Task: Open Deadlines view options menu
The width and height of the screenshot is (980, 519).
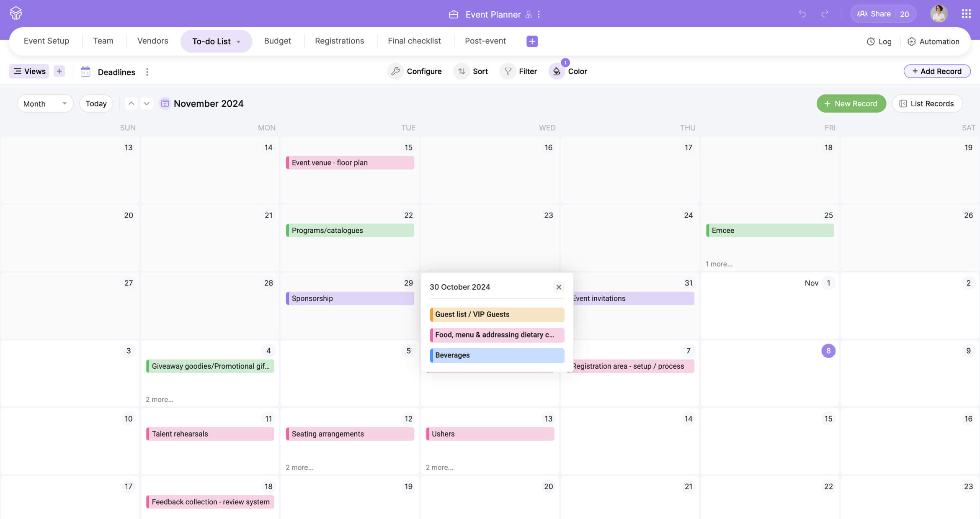Action: click(x=147, y=72)
